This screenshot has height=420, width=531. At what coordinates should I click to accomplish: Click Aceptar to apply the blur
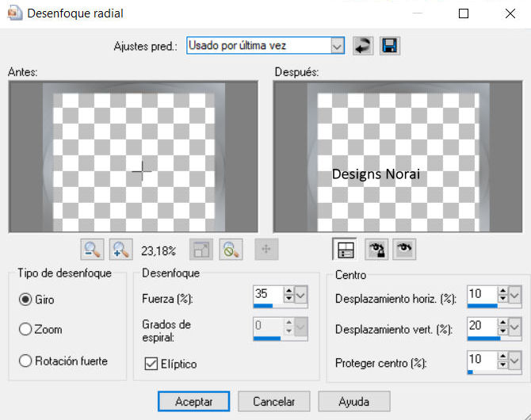(193, 402)
